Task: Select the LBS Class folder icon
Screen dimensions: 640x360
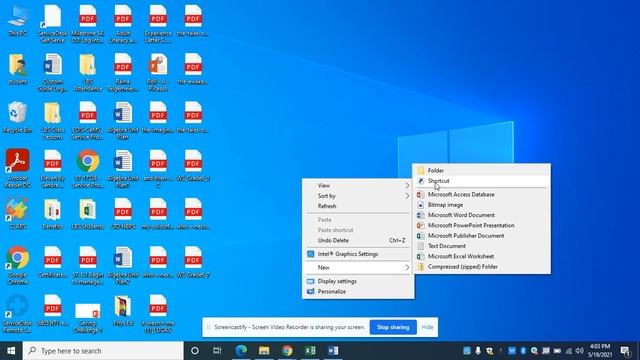Action: tap(53, 120)
